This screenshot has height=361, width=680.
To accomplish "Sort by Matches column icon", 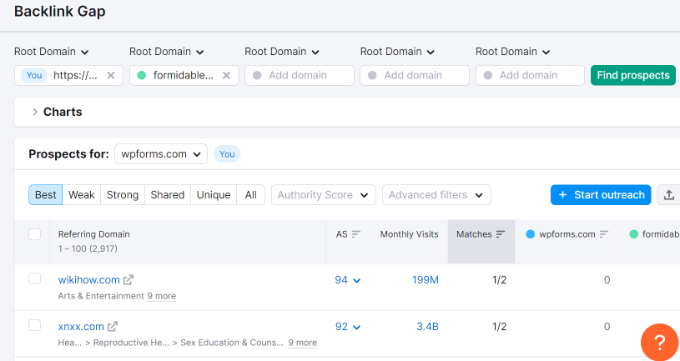I will tap(500, 234).
